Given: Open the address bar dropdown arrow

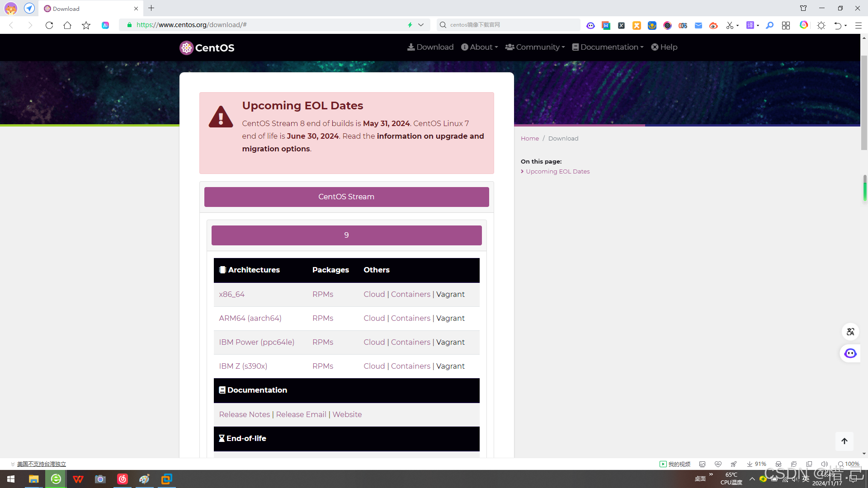Looking at the screenshot, I should [x=421, y=25].
